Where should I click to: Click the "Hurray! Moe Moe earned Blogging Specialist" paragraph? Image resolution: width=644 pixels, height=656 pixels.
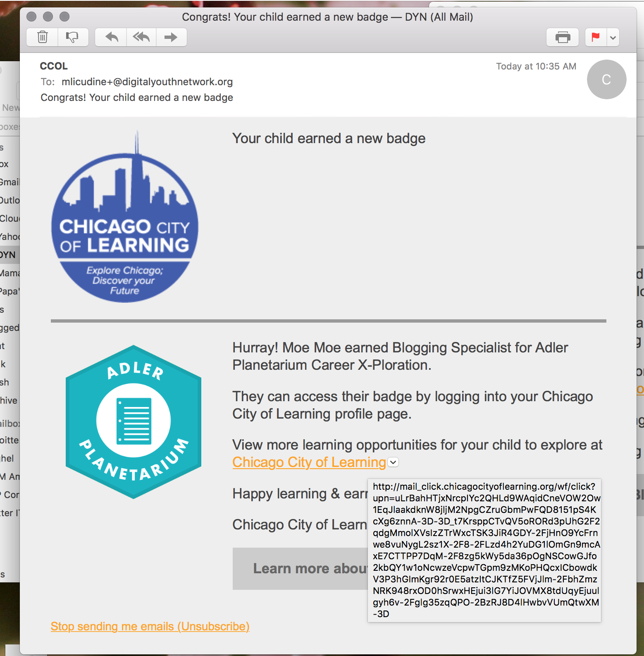tap(400, 356)
